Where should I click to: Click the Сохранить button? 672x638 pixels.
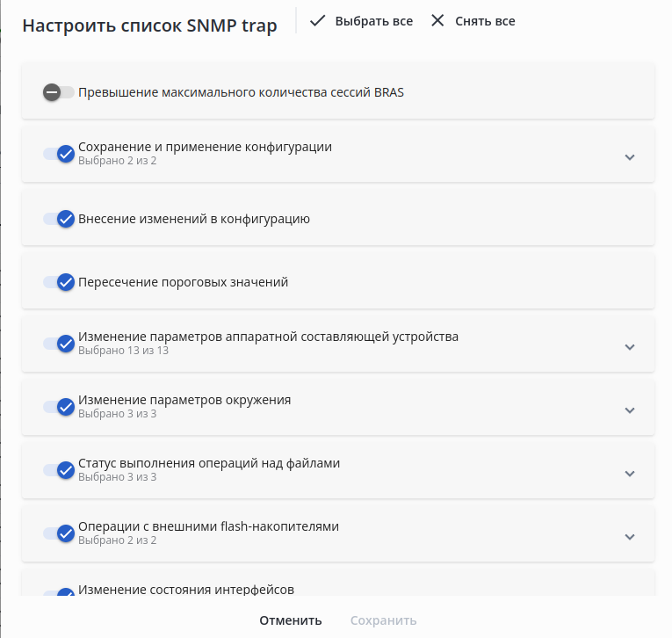click(383, 620)
